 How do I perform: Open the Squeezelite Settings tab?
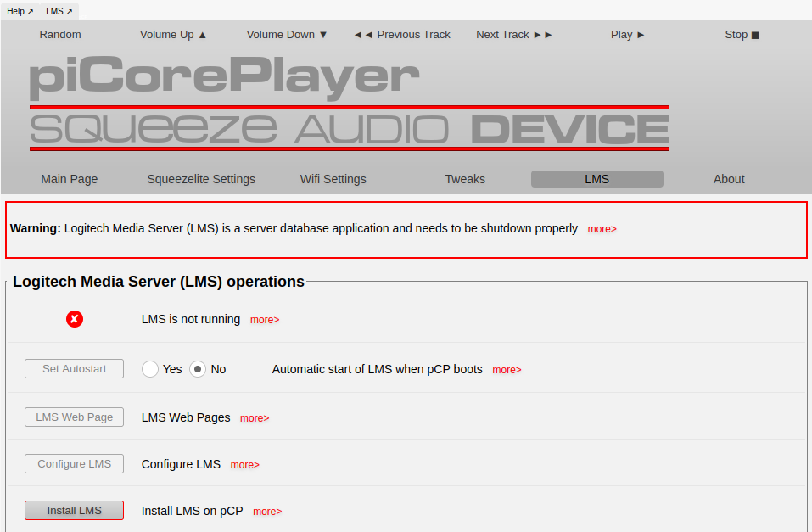pyautogui.click(x=201, y=179)
